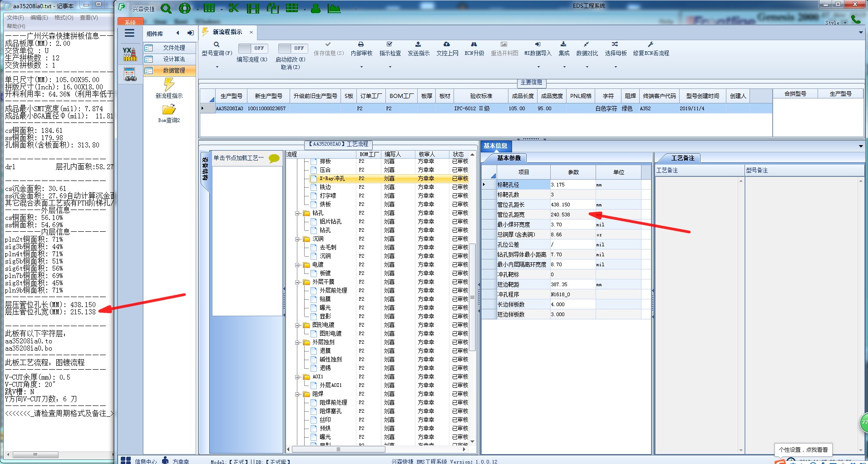Select the 新流程指示 document tab
Viewport: 868px width, 464px height.
tap(227, 32)
